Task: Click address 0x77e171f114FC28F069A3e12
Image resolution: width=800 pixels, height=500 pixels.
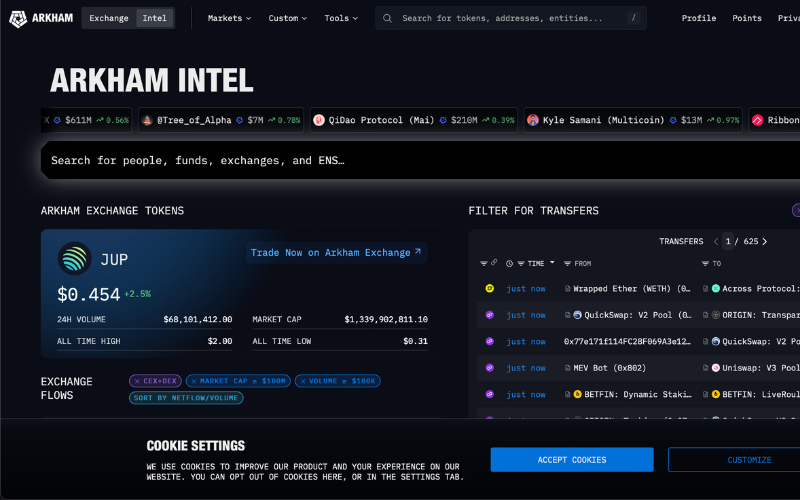Action: [627, 341]
